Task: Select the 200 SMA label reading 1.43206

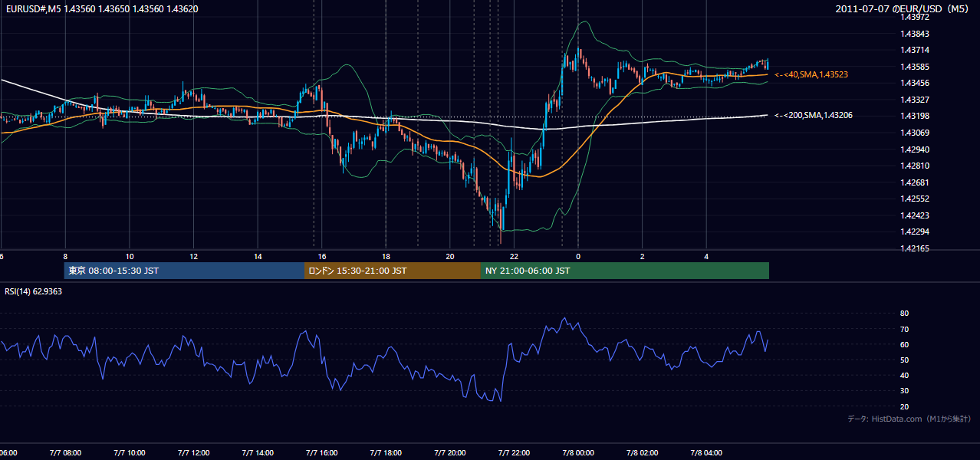Action: pos(814,115)
